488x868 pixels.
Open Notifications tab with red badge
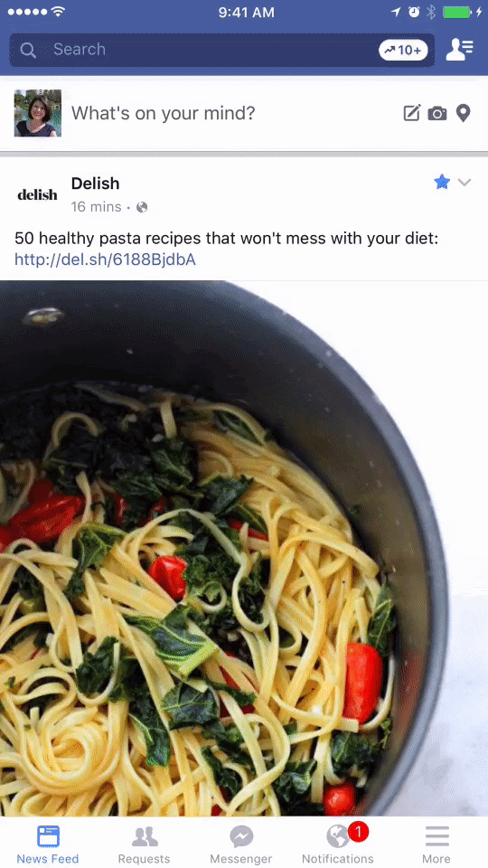click(338, 844)
